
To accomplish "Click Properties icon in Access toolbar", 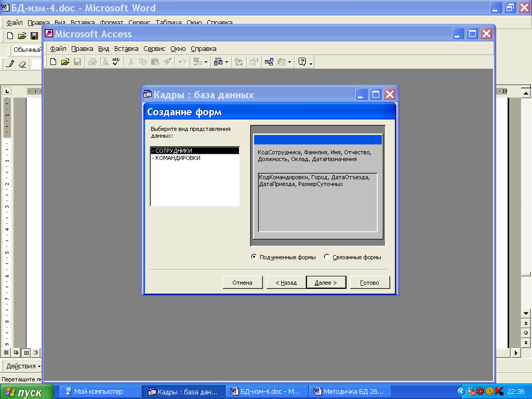I will tap(254, 62).
